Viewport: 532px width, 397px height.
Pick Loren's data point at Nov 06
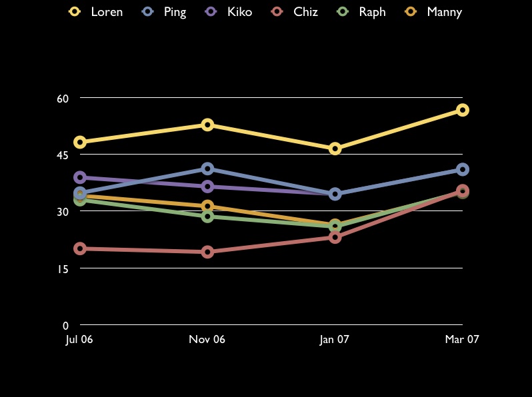pos(207,125)
